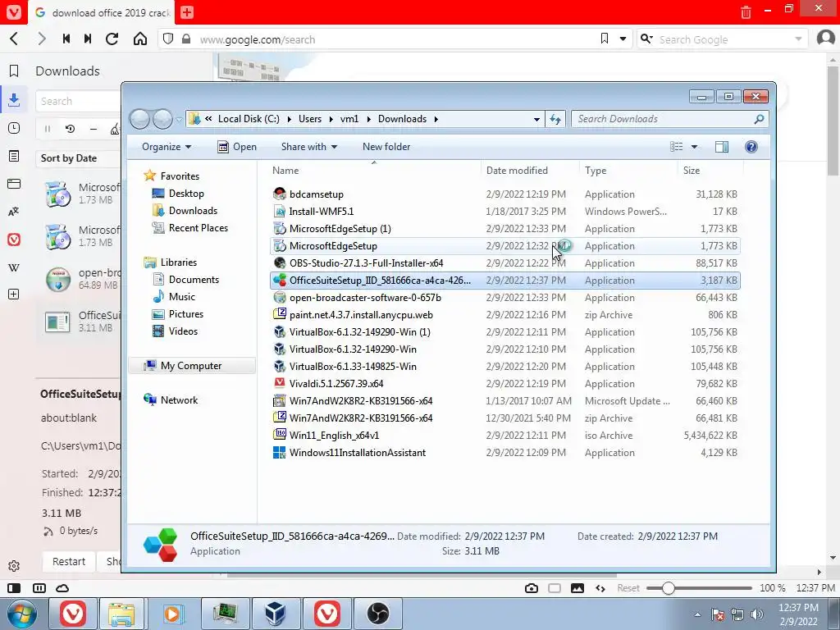Open the Window panel icon
Image resolution: width=840 pixels, height=630 pixels.
14,184
